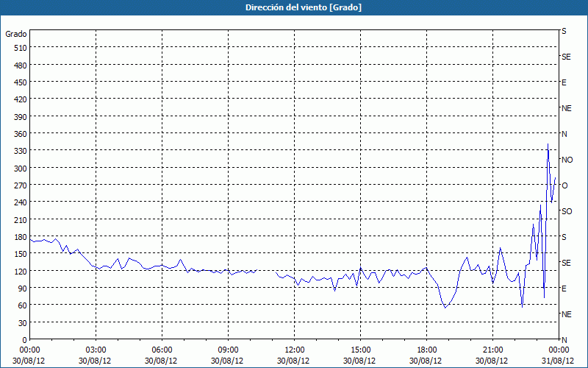Click the 03:00 time axis label
The width and height of the screenshot is (588, 368).
pyautogui.click(x=96, y=350)
